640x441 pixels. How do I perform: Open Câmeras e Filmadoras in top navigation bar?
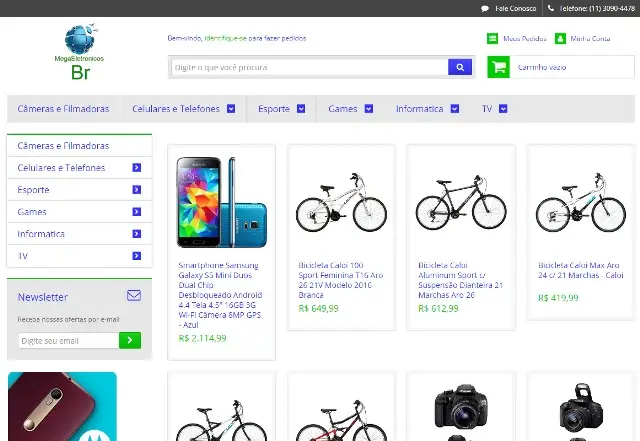coord(63,109)
